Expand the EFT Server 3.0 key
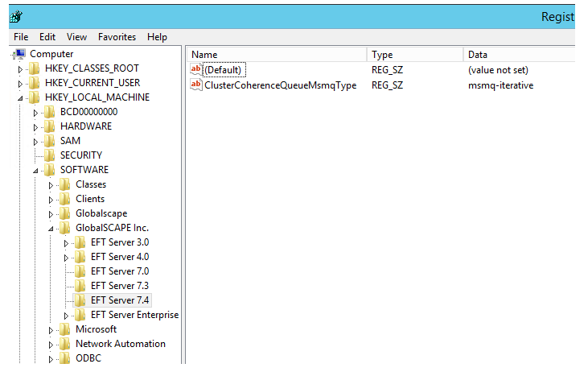The width and height of the screenshot is (588, 372). 66,244
